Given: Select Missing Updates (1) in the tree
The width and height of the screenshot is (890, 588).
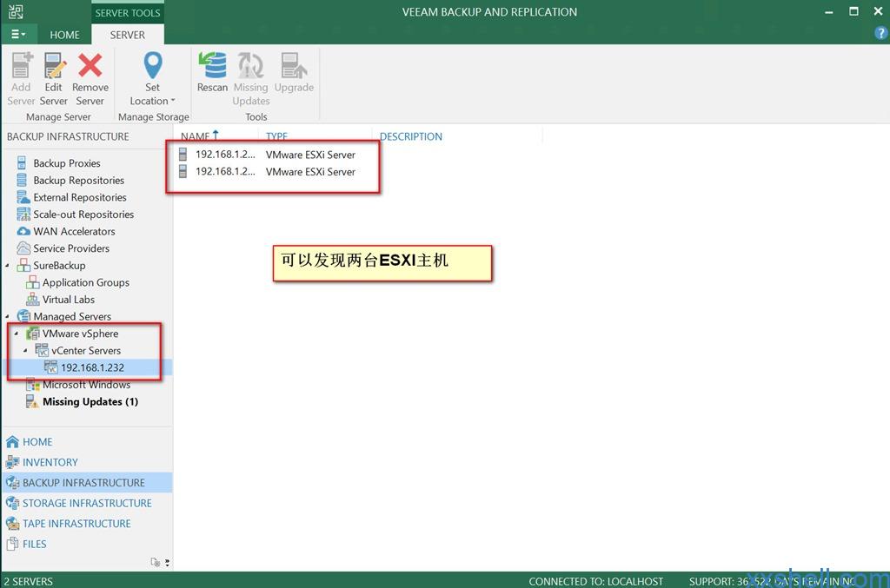Looking at the screenshot, I should (x=90, y=401).
